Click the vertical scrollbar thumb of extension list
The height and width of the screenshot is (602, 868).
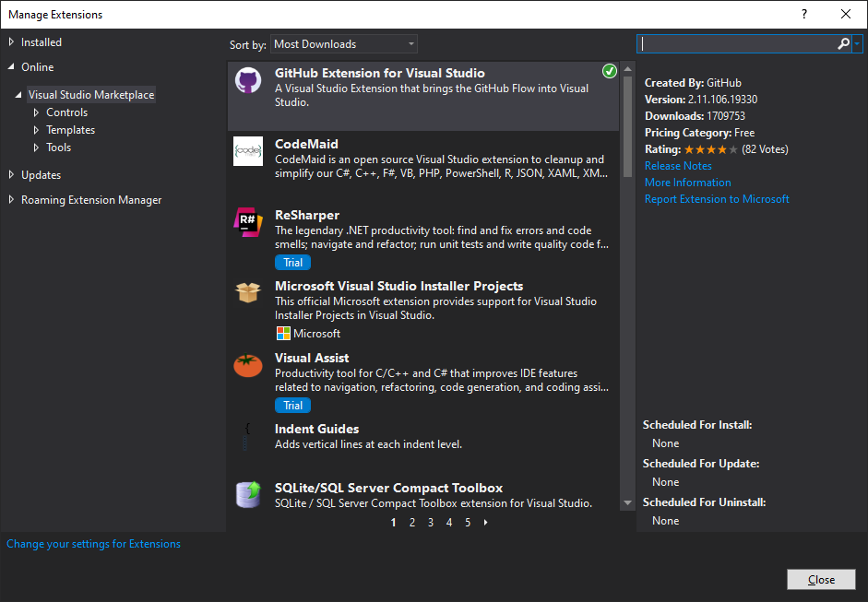tap(627, 126)
